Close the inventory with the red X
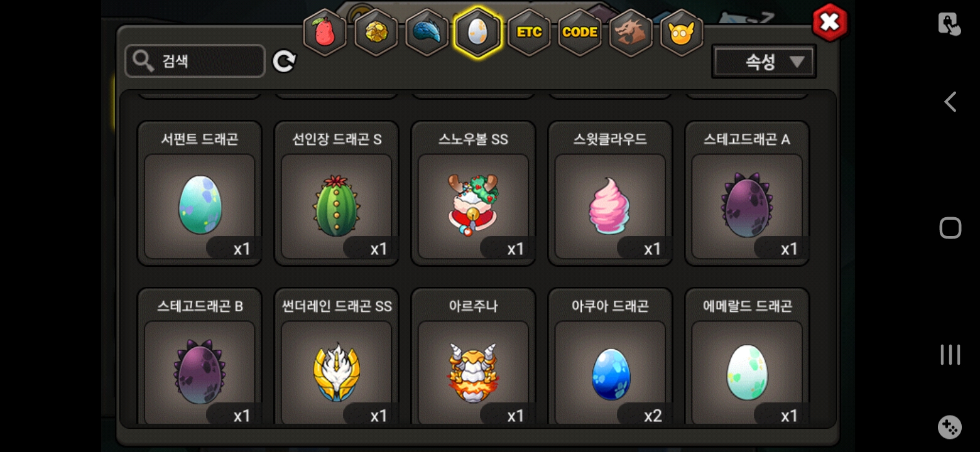The height and width of the screenshot is (452, 980). (830, 23)
